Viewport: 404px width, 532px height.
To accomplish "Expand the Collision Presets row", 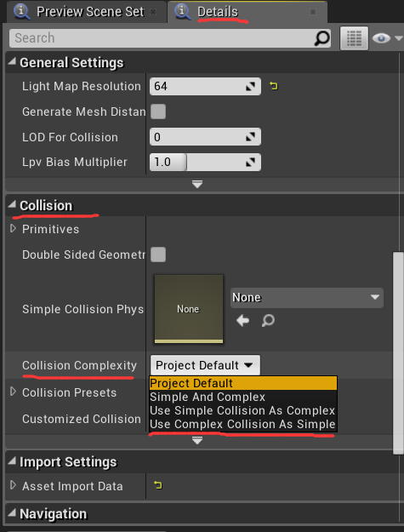I will coord(14,392).
